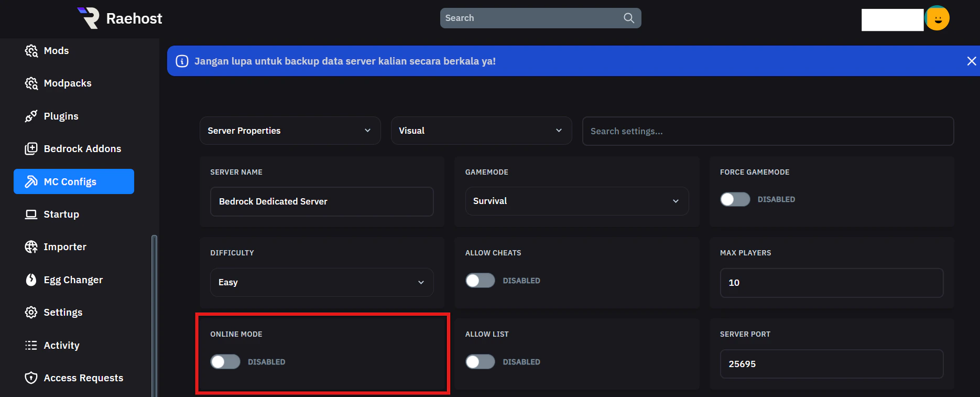This screenshot has height=397, width=980.
Task: Select the MC Configs menu item
Action: tap(74, 181)
